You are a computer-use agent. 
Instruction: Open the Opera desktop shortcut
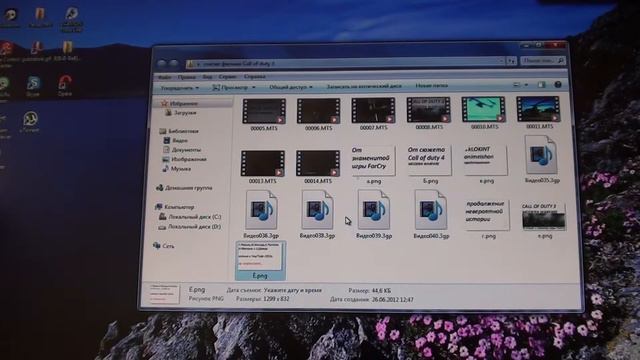(x=64, y=85)
